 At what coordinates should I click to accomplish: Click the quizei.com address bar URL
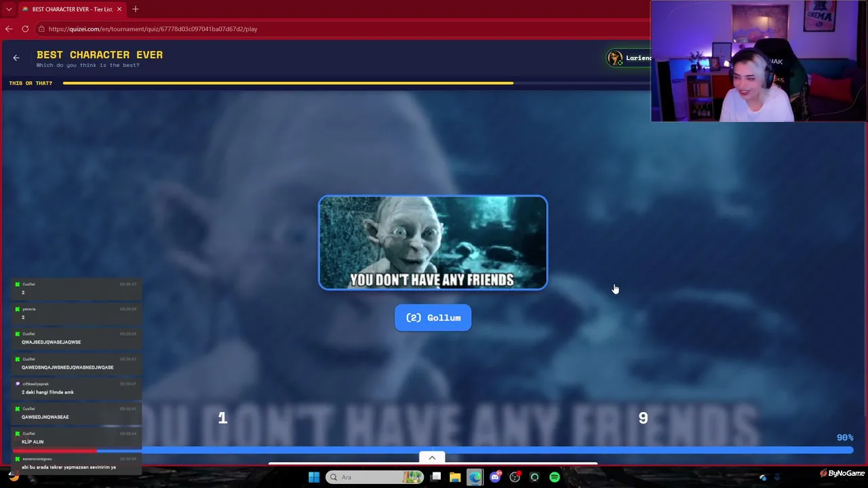pyautogui.click(x=153, y=29)
